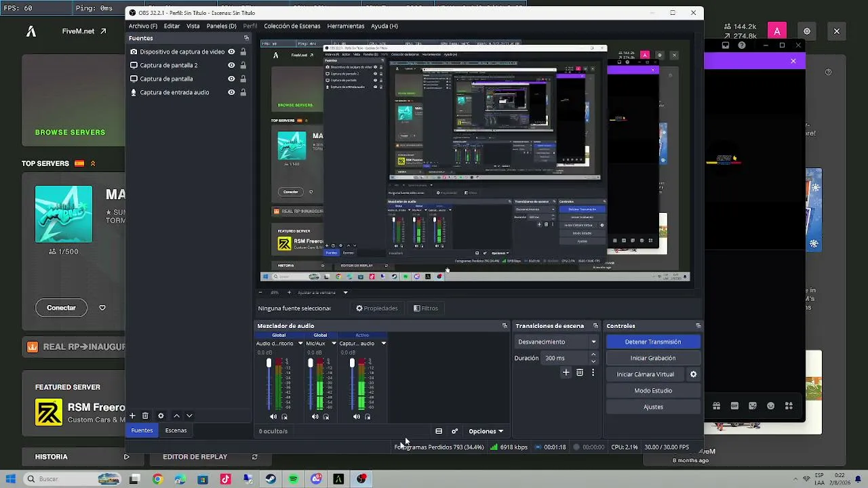
Task: Toggle monitoring headphones icon on Mic/Aux channel
Action: (326, 417)
